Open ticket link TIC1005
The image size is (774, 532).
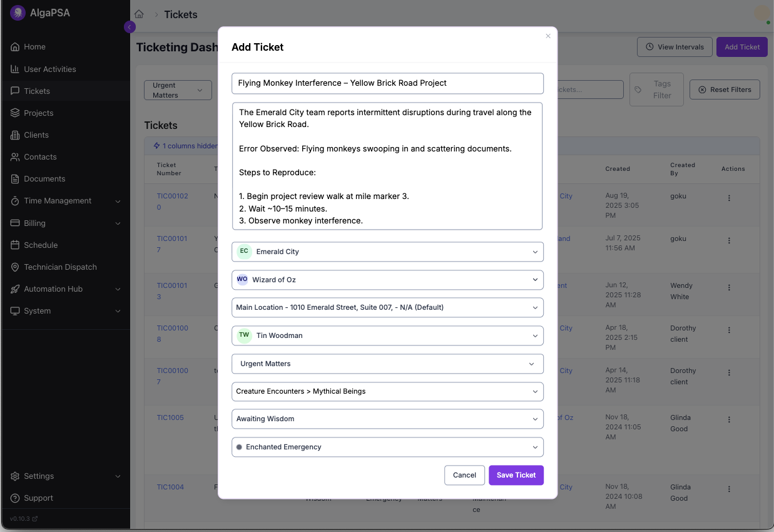(x=170, y=417)
